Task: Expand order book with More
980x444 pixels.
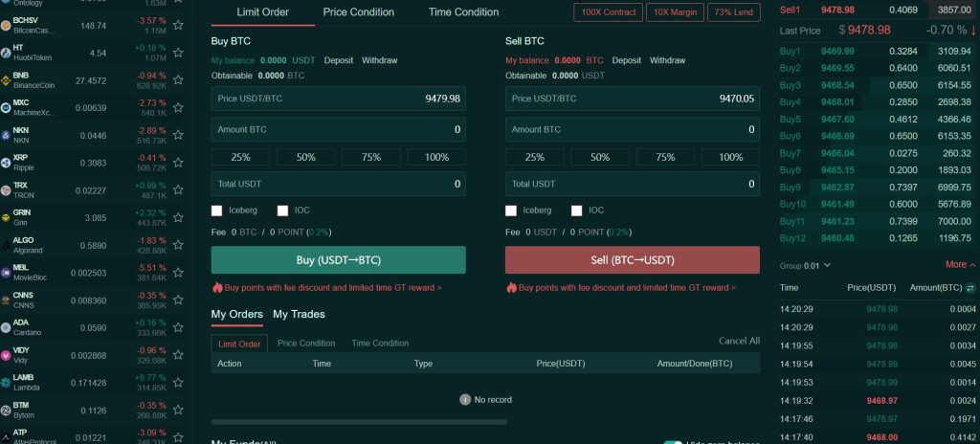Action: (960, 264)
